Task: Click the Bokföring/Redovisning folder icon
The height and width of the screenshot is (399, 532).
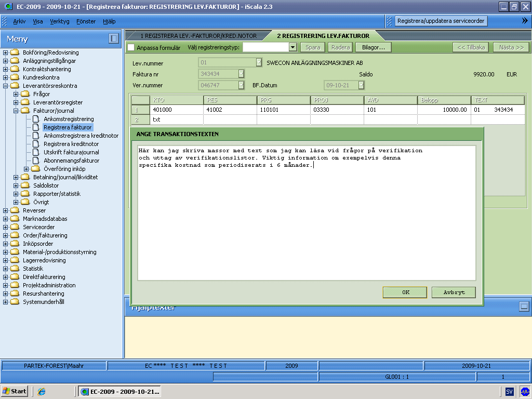Action: [x=15, y=52]
